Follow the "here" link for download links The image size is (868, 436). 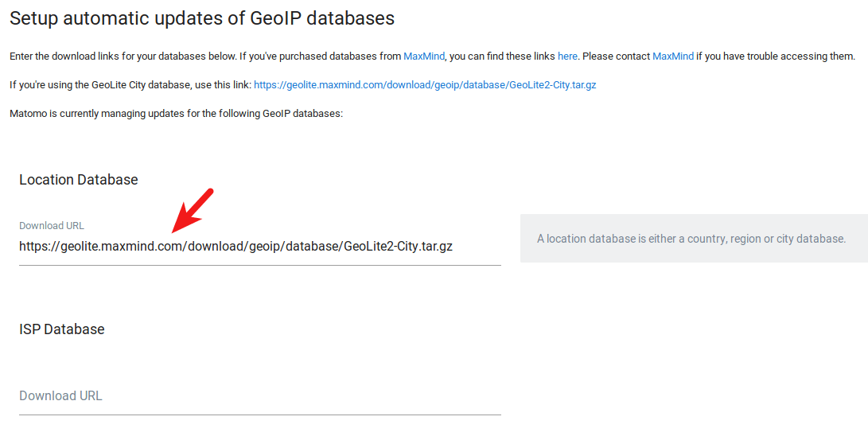(x=567, y=56)
